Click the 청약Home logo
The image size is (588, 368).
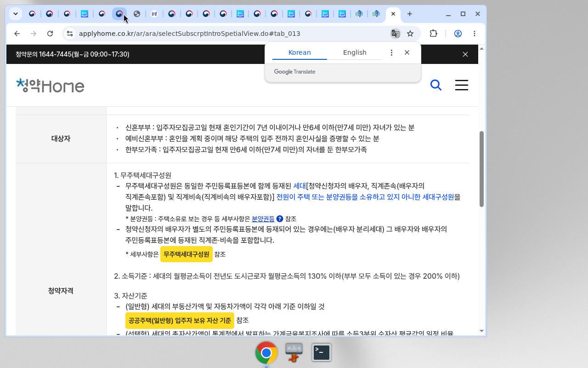click(x=50, y=86)
